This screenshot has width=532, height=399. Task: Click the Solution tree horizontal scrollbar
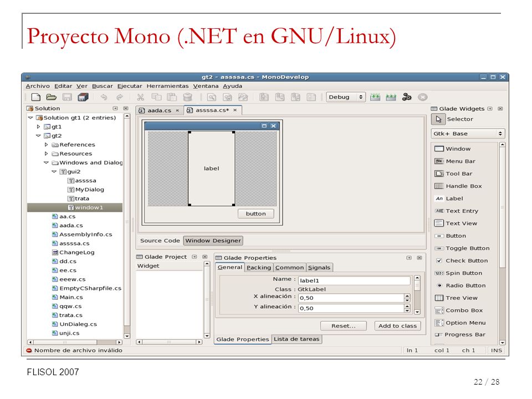pyautogui.click(x=75, y=342)
